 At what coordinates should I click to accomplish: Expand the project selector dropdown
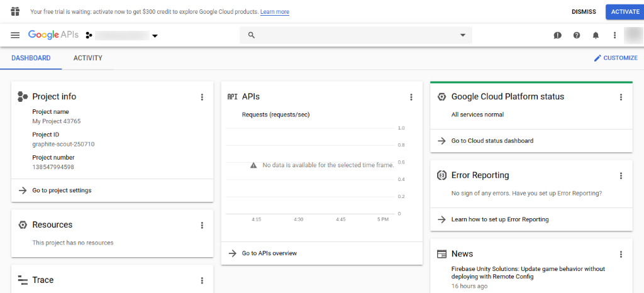(155, 36)
